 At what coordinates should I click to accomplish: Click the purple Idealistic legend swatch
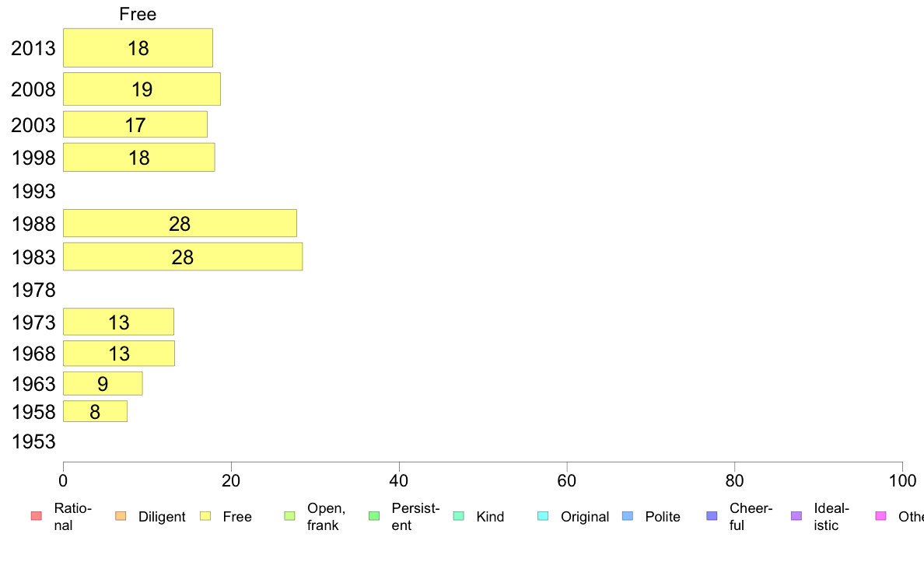tap(796, 516)
